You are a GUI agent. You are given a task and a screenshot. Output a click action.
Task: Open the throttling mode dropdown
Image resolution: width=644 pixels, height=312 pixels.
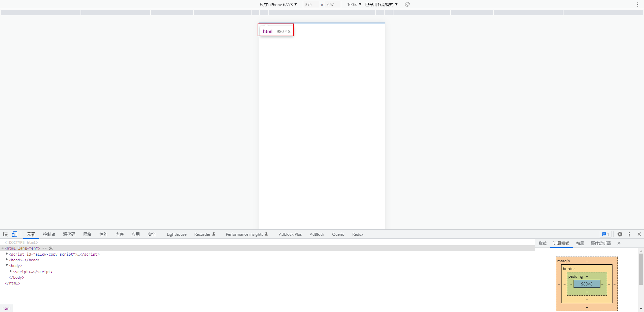pyautogui.click(x=381, y=4)
